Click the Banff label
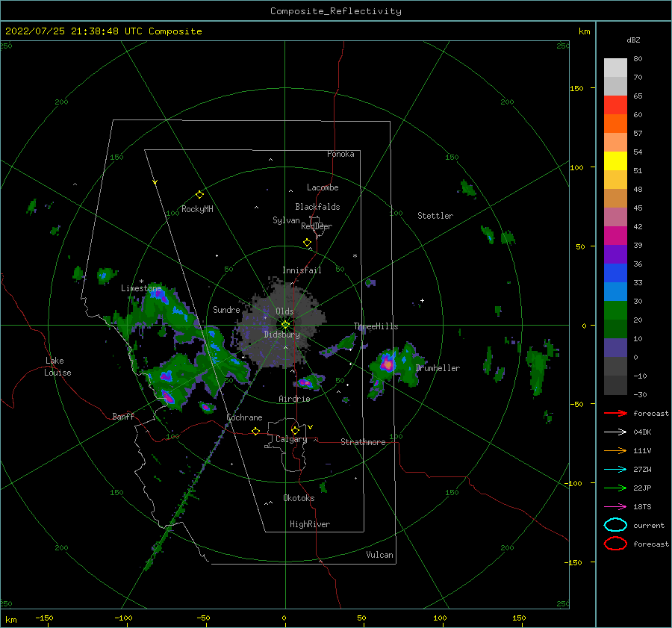Image resolution: width=672 pixels, height=628 pixels. [x=123, y=417]
